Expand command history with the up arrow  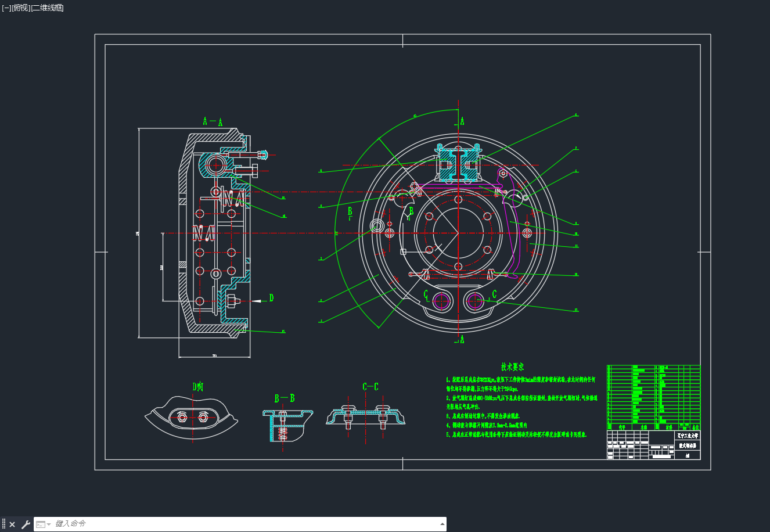click(x=442, y=524)
